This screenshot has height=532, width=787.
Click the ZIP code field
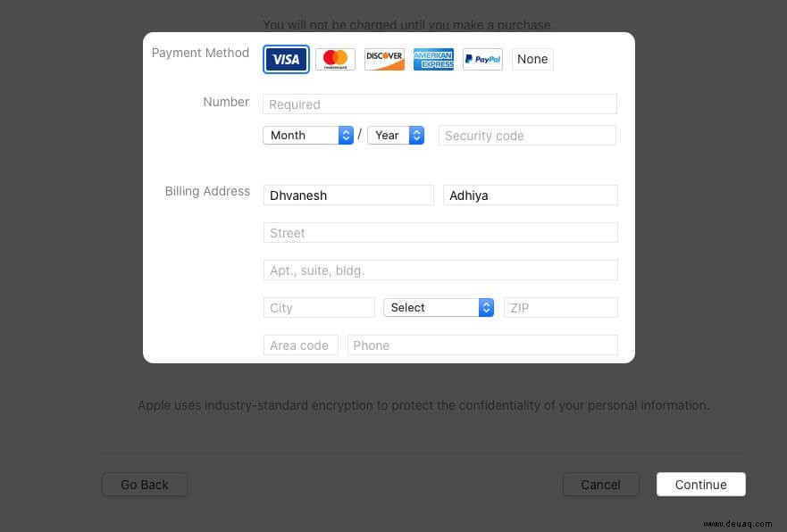561,307
